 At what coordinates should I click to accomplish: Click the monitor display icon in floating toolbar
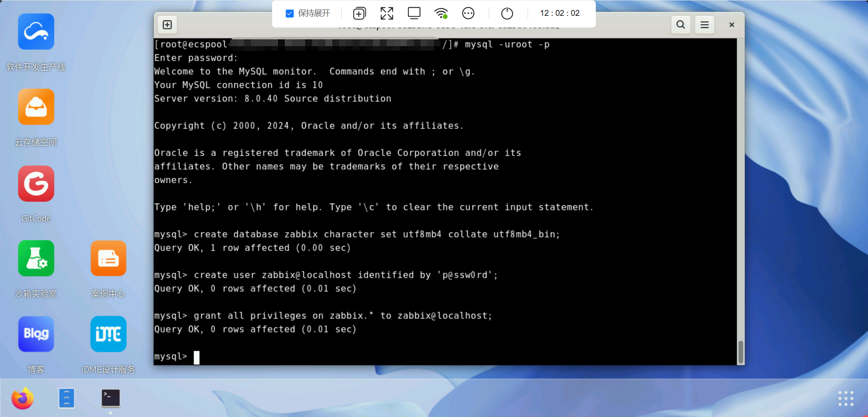point(414,13)
